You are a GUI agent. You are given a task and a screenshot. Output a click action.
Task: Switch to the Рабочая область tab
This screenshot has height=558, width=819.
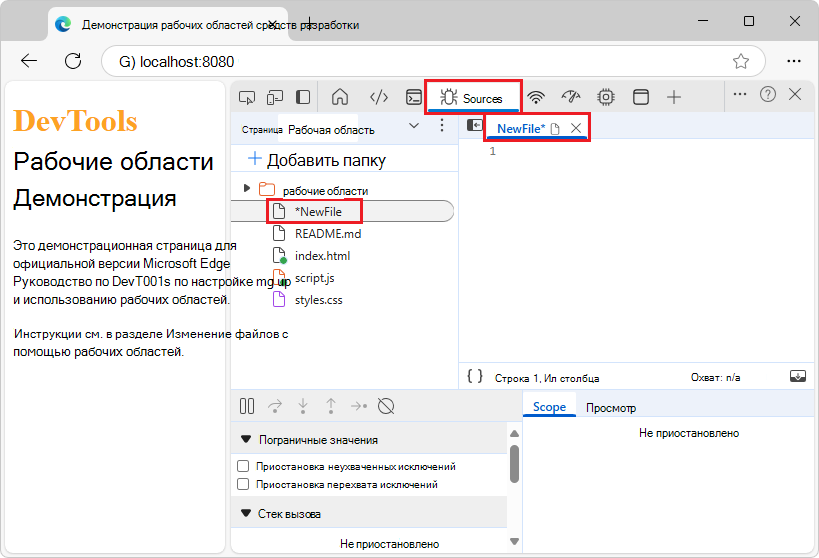click(331, 130)
